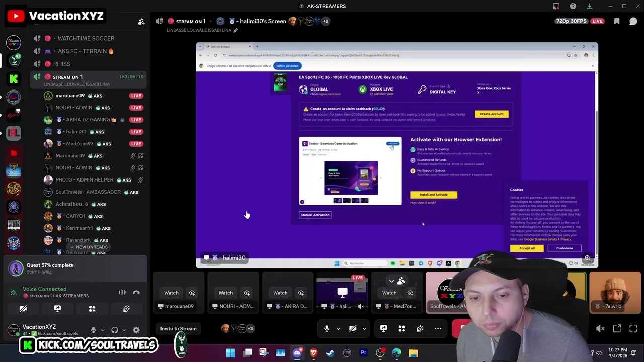Enter full screen mode for the call

pos(633,329)
